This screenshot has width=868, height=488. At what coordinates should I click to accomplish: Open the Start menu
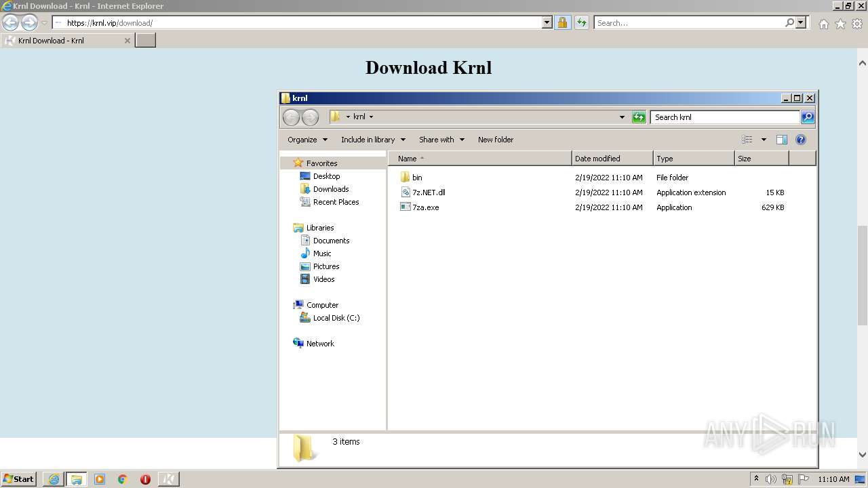(x=18, y=479)
